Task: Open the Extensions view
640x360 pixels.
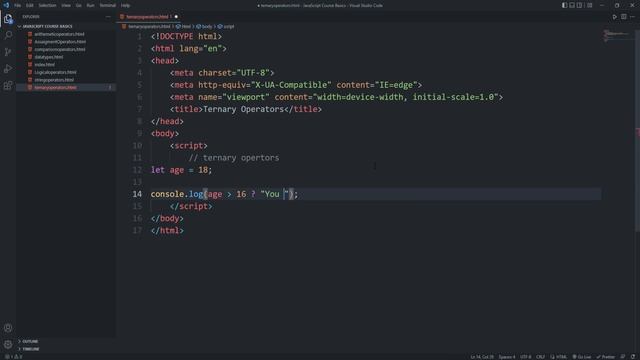Action: point(8,86)
